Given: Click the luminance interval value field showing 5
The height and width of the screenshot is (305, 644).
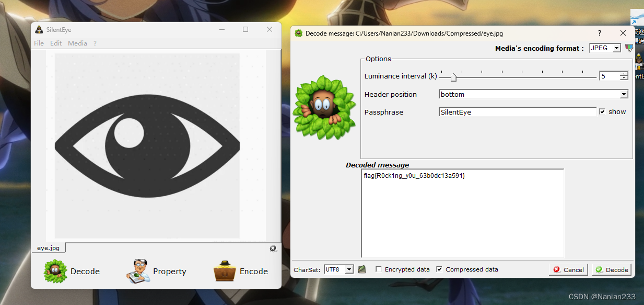Looking at the screenshot, I should click(x=609, y=76).
